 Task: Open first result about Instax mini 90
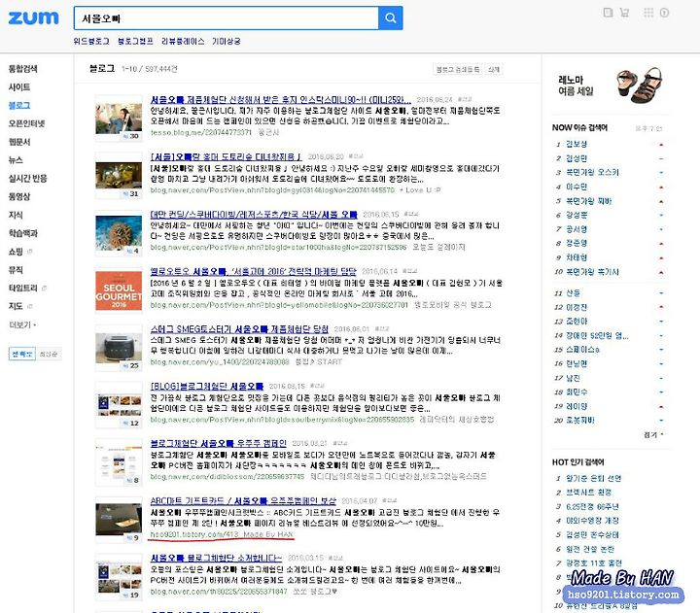(281, 99)
